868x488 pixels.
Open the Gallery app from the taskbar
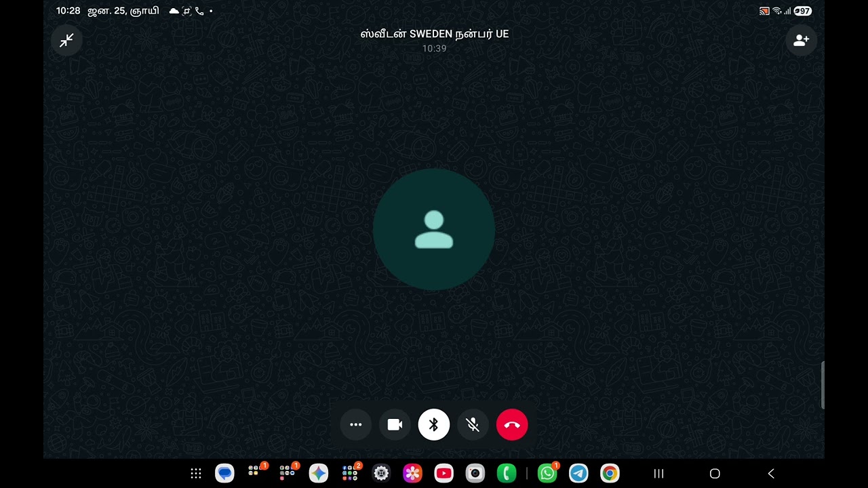[x=412, y=474]
